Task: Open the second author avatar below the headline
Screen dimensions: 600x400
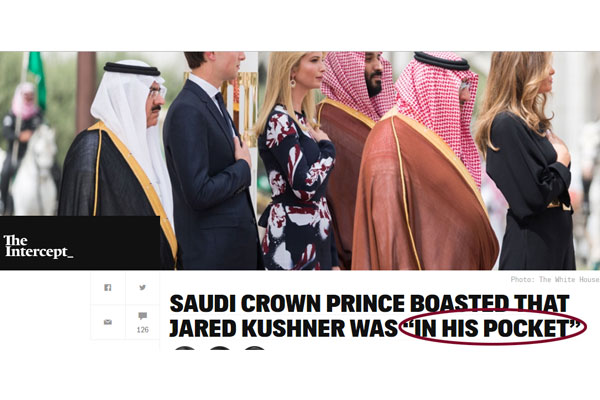Action: pos(220,348)
